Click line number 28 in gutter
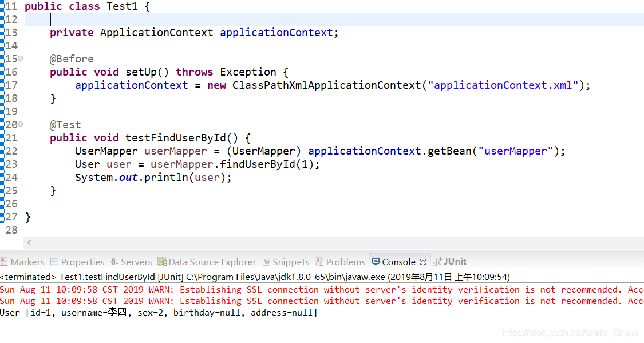The width and height of the screenshot is (644, 343). [x=11, y=230]
